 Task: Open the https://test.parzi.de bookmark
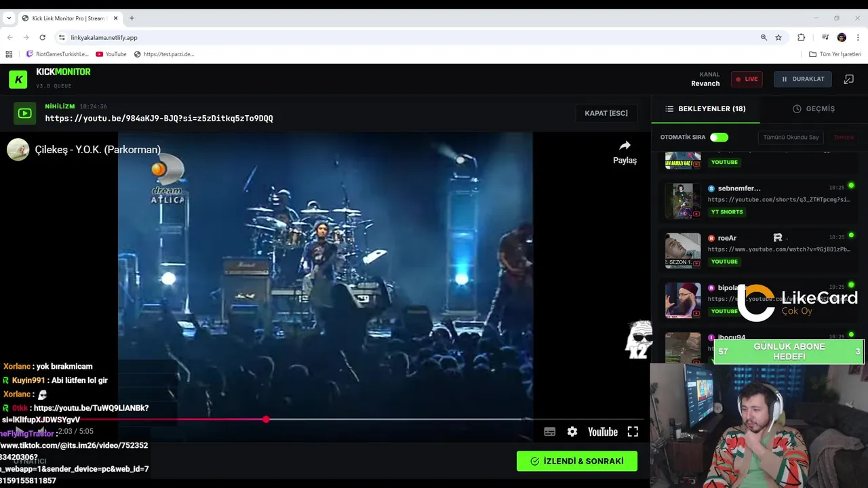pyautogui.click(x=164, y=54)
